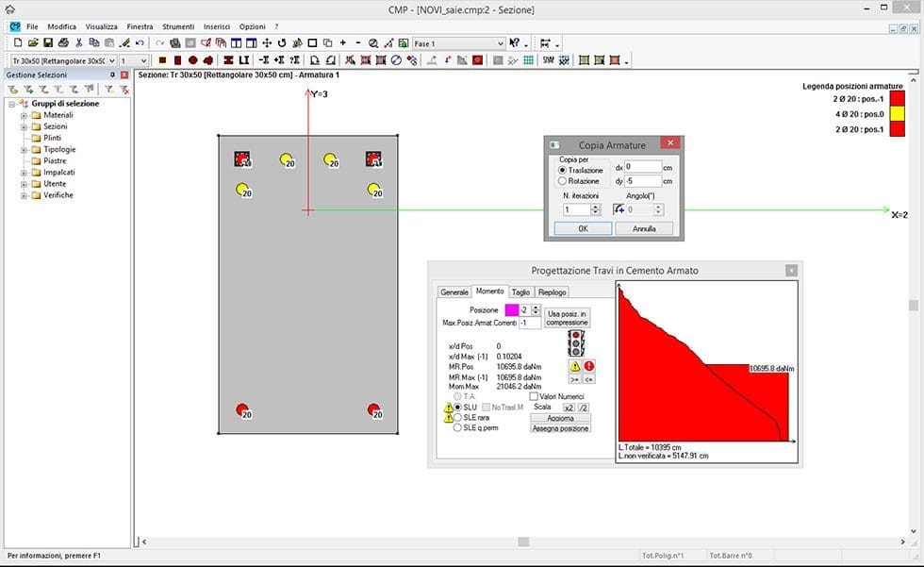Open the Fase 1 dropdown
This screenshot has width=924, height=567.
point(458,43)
